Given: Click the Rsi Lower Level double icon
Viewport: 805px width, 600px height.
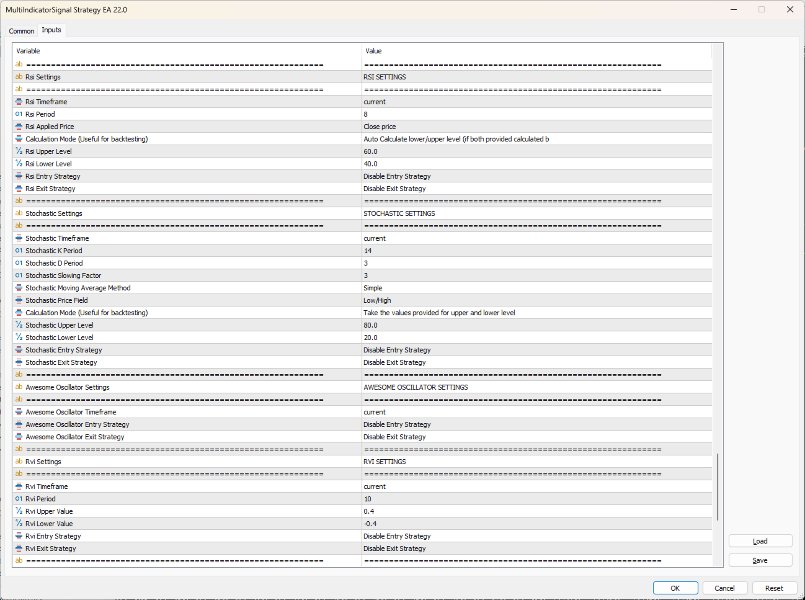Looking at the screenshot, I should coord(19,164).
